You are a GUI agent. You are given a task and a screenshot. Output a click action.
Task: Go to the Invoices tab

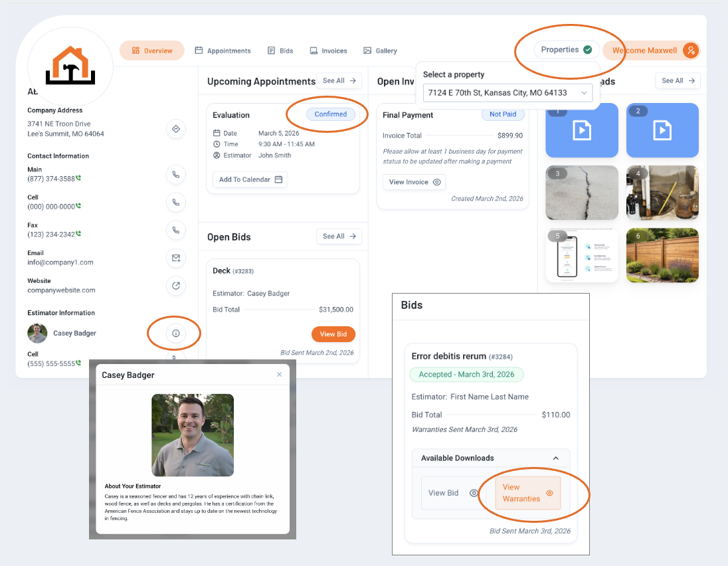329,50
